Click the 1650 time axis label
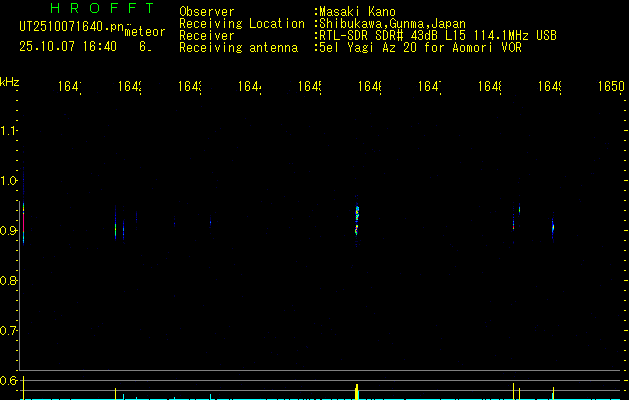This screenshot has height=400, width=629. pos(612,87)
